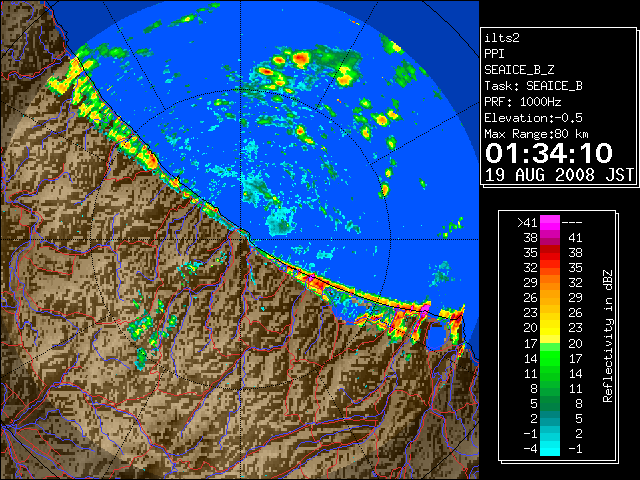The height and width of the screenshot is (480, 640).
Task: Click the teal 2 to 5 legend band
Action: 550,418
